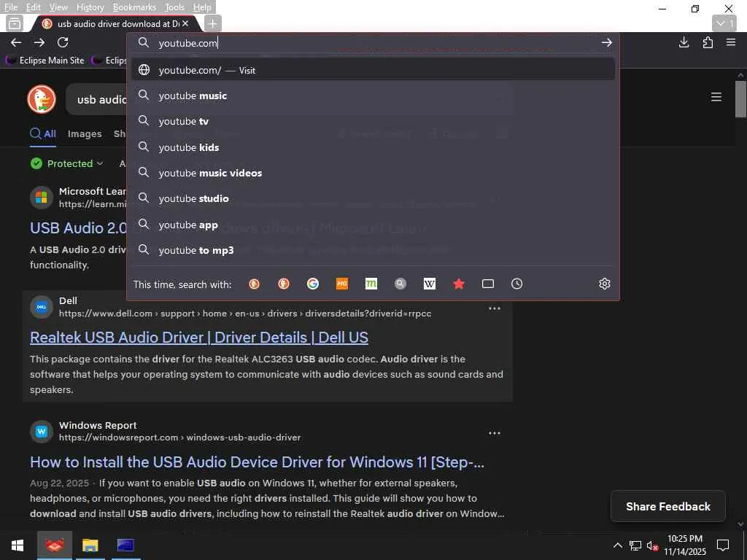747x560 pixels.
Task: Open the dell.com driver details URL
Action: (245, 314)
